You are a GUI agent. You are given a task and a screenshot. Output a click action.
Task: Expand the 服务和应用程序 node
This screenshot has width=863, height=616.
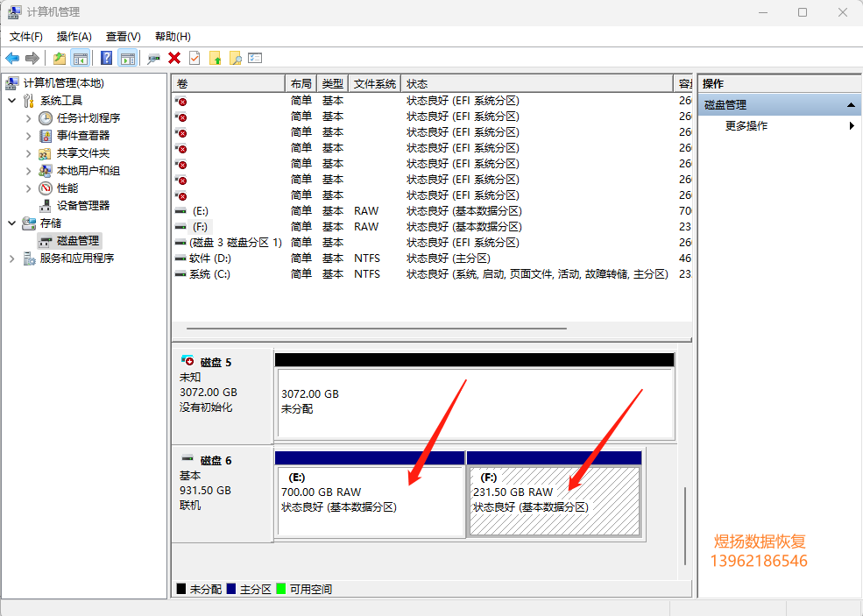coord(12,258)
